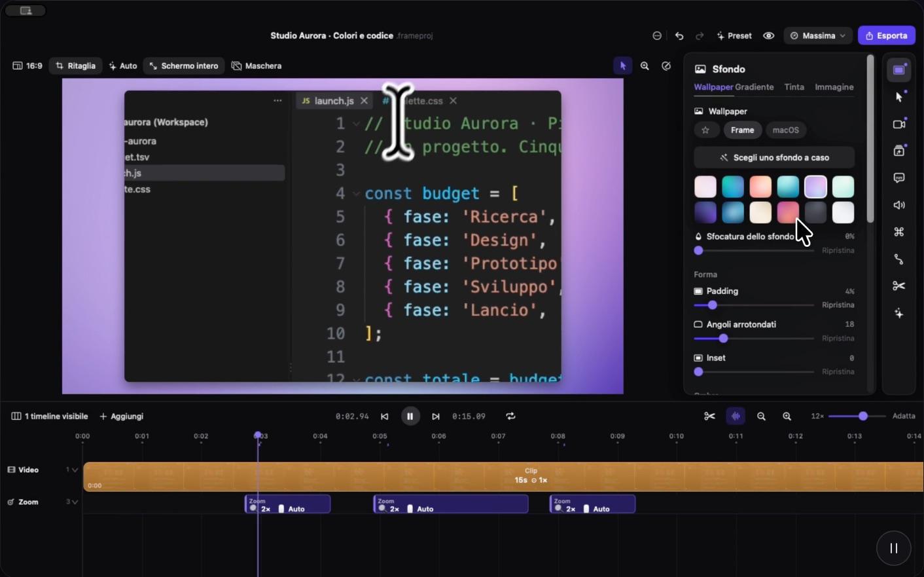Toggle the audio waveform display
This screenshot has width=924, height=577.
tap(736, 417)
